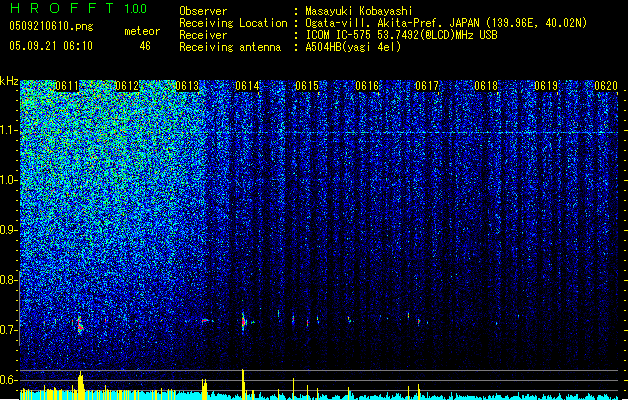The height and width of the screenshot is (400, 629).
Task: Click the 0617 time marker
Action: pyautogui.click(x=427, y=86)
